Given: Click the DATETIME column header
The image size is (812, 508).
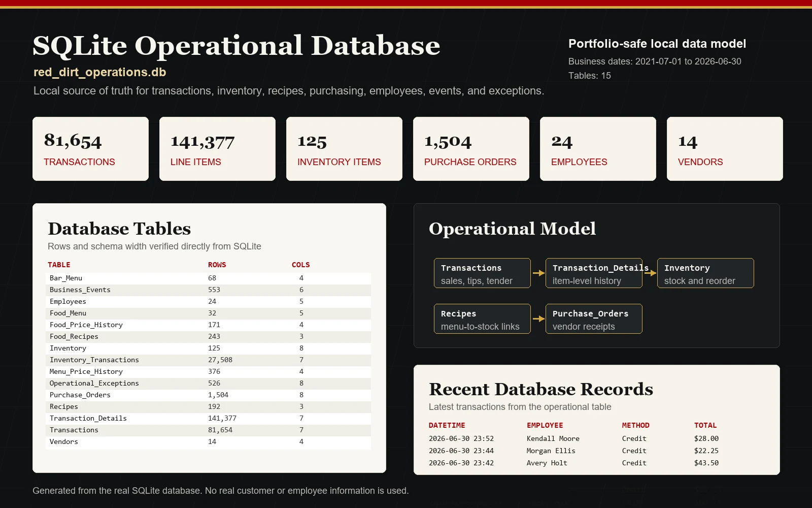Looking at the screenshot, I should point(447,425).
